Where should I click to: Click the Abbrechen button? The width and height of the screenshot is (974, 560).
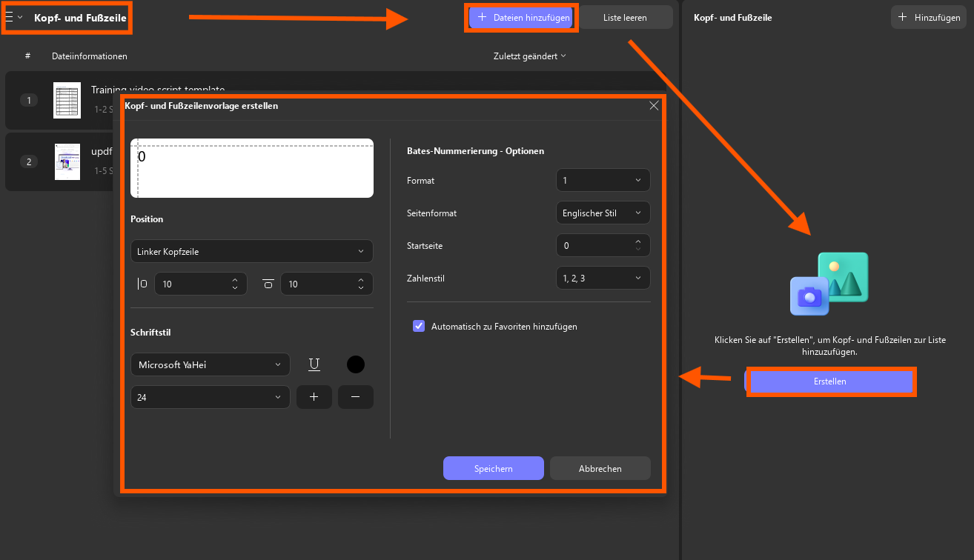(x=600, y=468)
